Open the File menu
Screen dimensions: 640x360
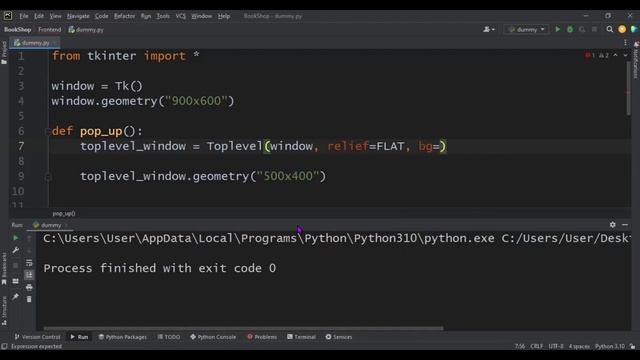pos(24,16)
